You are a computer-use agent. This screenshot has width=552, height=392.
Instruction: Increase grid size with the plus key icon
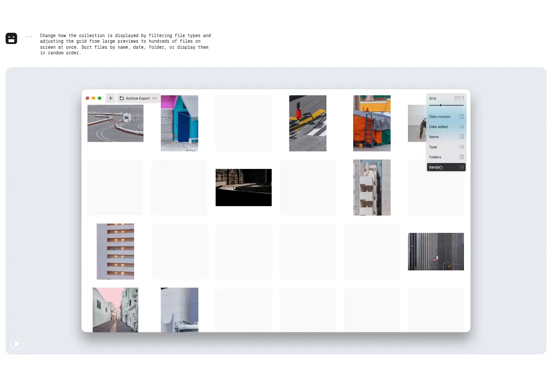pyautogui.click(x=457, y=98)
